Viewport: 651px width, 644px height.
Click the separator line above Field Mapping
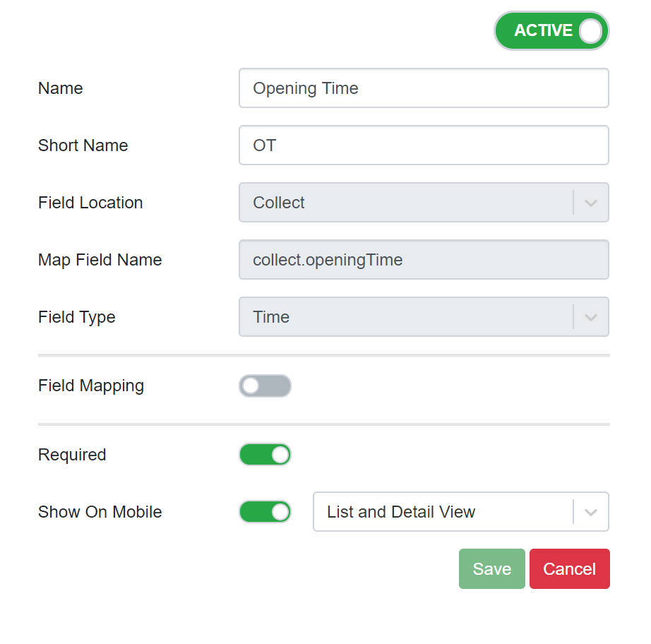tap(324, 353)
